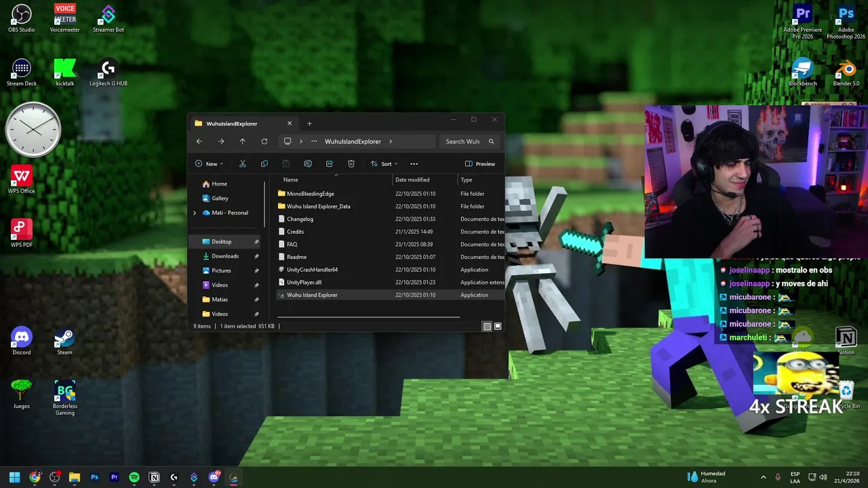Viewport: 868px width, 488px height.
Task: Open Streamer Bot desktop icon
Action: click(108, 18)
